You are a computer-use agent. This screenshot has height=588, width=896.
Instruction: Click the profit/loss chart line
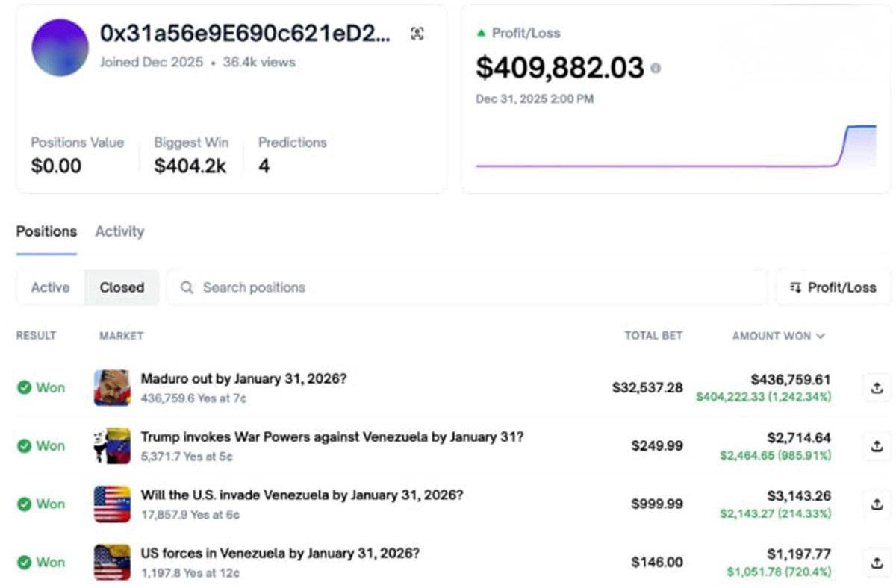click(657, 166)
